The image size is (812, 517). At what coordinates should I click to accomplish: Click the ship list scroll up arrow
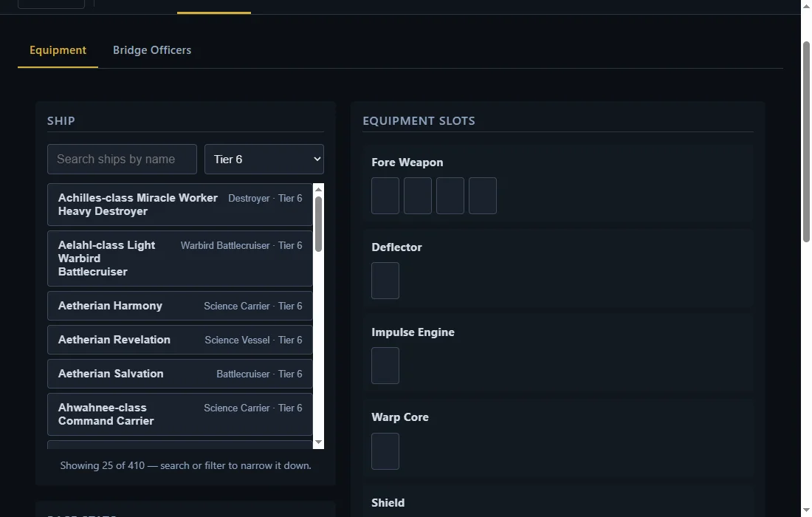318,189
